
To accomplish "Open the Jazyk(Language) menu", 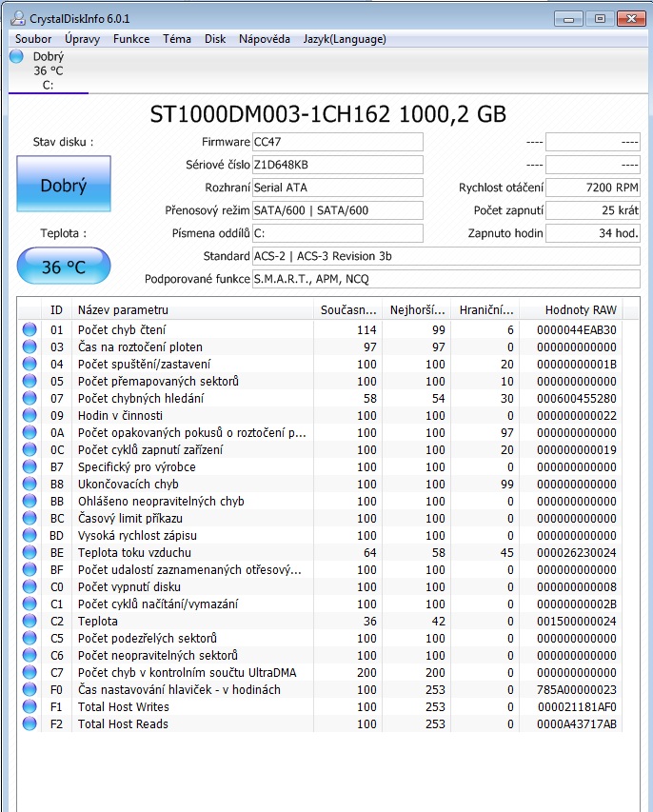I will [345, 39].
